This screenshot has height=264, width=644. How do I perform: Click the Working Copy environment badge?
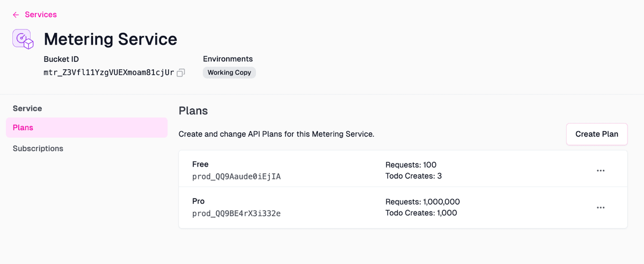[x=229, y=73]
